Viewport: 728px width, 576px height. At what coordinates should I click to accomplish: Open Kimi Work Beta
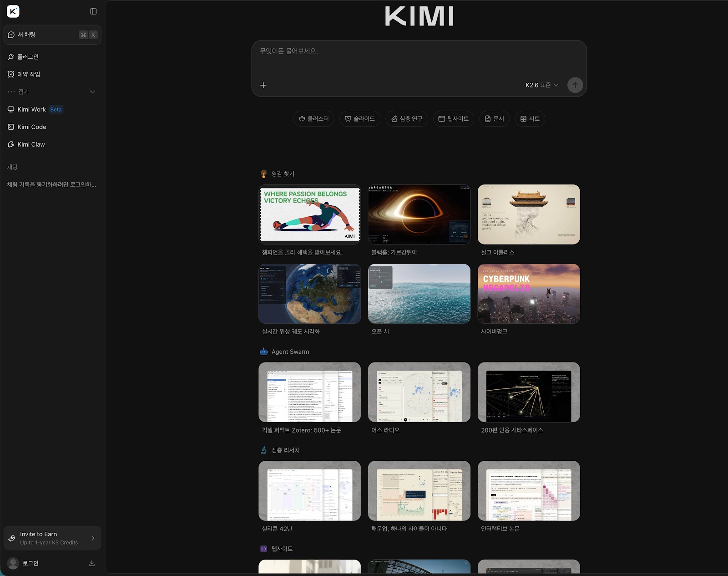pyautogui.click(x=52, y=109)
